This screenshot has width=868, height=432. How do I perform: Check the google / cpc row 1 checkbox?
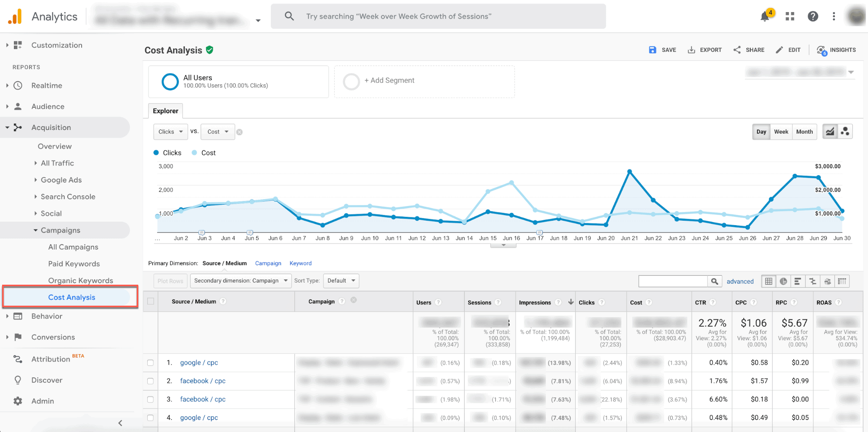(x=150, y=363)
